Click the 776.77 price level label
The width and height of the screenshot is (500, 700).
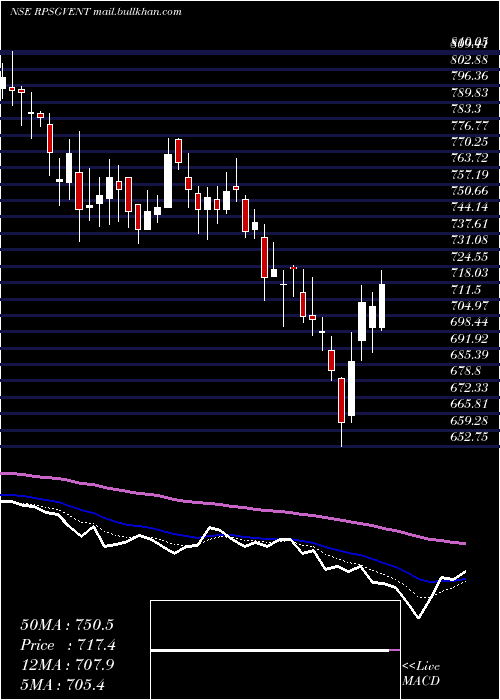(469, 125)
